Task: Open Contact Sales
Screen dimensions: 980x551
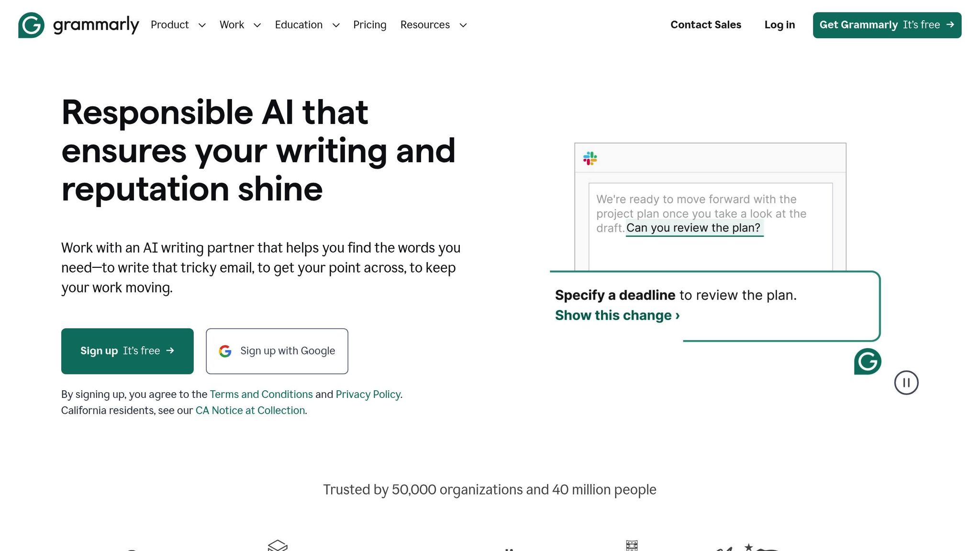Action: coord(706,25)
